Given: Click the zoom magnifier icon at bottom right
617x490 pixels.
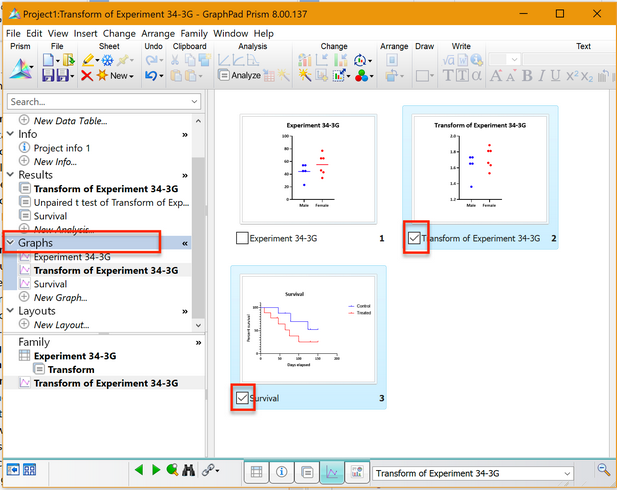Looking at the screenshot, I should (603, 470).
